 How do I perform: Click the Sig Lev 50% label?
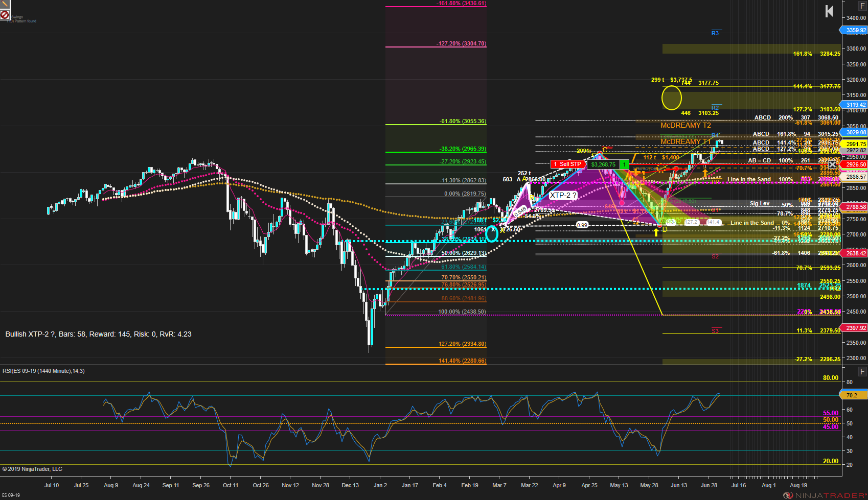pos(771,204)
